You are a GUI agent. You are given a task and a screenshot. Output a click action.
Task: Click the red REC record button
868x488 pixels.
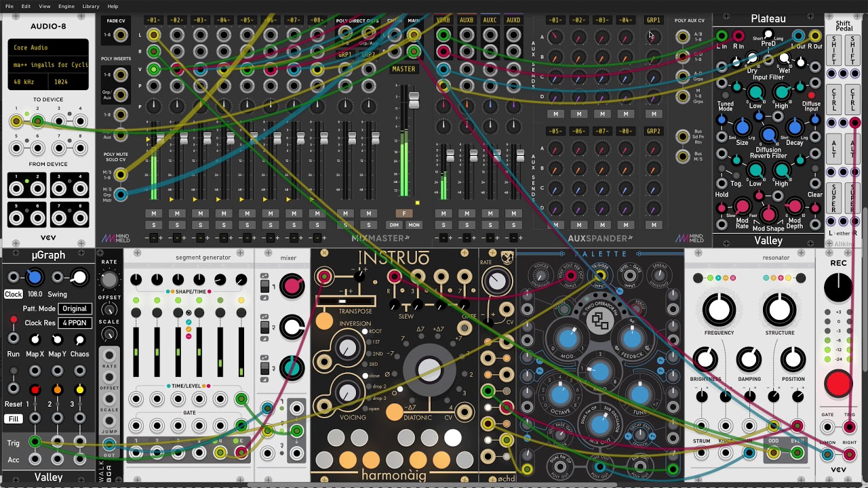[838, 384]
